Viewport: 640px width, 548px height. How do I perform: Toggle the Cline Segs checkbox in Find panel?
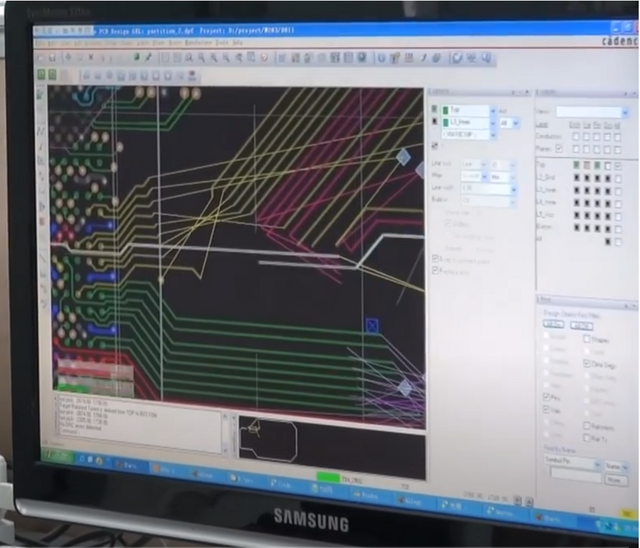click(x=587, y=363)
